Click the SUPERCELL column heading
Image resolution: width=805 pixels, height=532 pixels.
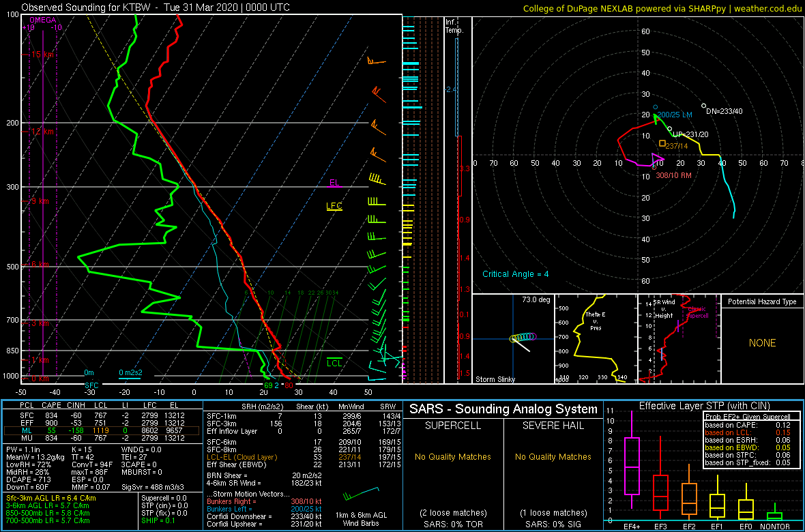(x=452, y=426)
